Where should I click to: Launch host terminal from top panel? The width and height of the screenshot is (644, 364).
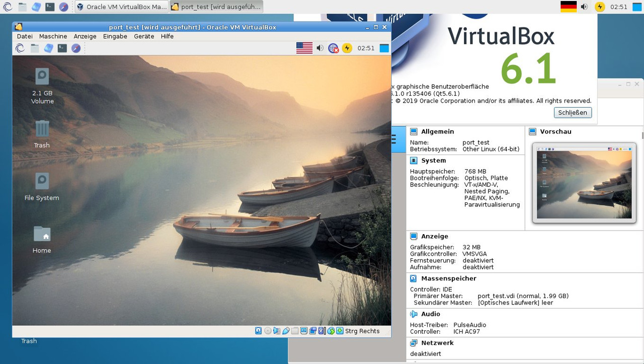49,7
